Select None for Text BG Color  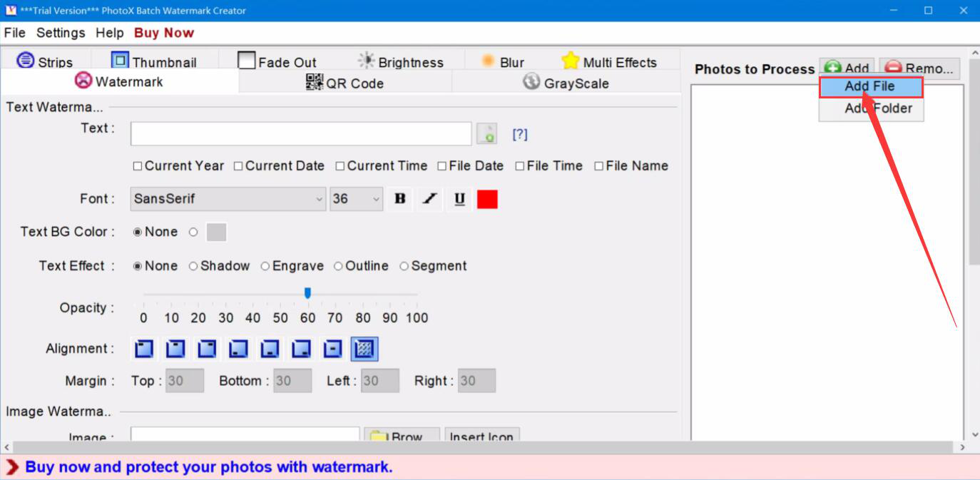[x=138, y=232]
